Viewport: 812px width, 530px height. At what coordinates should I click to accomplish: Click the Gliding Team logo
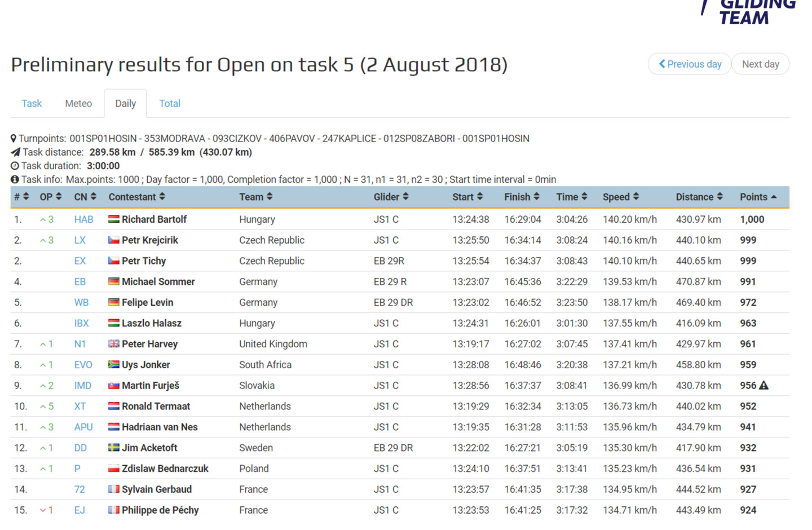pyautogui.click(x=750, y=12)
